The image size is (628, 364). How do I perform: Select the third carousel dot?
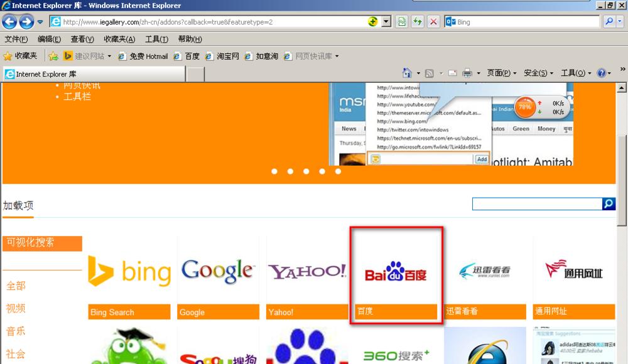306,171
